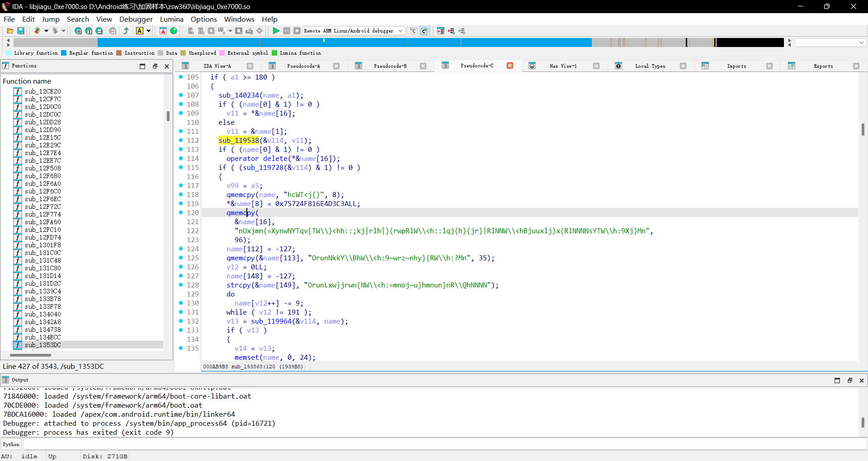
Task: Switch to the Imports tab
Action: click(x=736, y=66)
